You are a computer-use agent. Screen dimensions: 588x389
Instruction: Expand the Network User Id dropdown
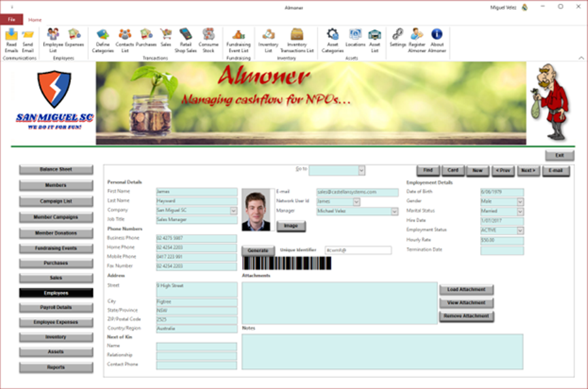point(356,202)
